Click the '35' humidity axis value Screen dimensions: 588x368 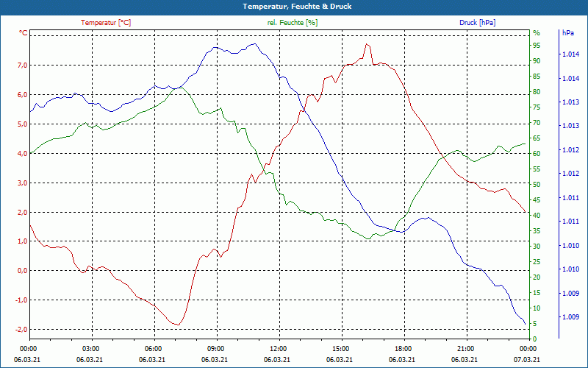click(537, 231)
